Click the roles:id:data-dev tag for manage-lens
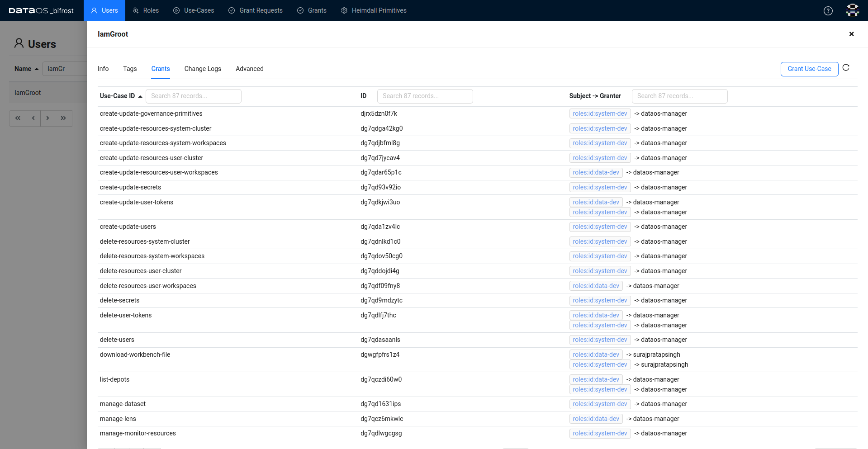 point(596,419)
